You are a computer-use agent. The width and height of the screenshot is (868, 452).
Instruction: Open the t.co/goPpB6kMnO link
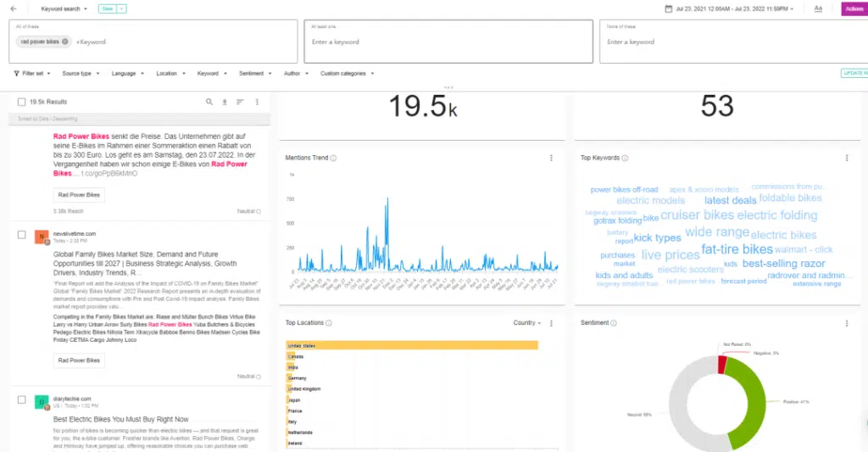(x=109, y=173)
